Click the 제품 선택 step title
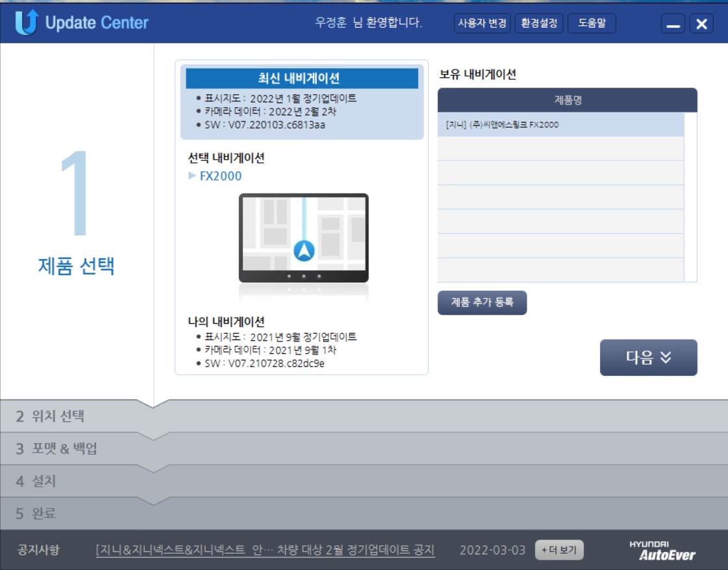This screenshot has height=570, width=728. coord(76,266)
